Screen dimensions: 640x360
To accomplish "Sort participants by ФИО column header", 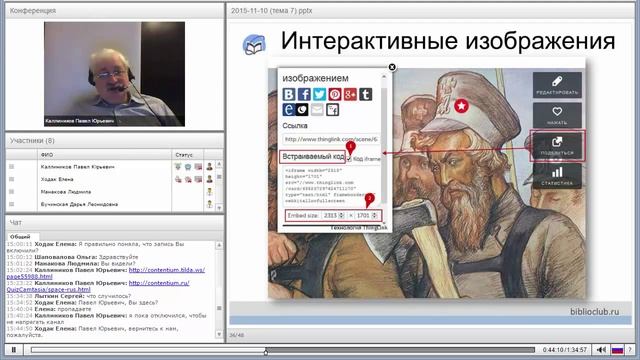I will (104, 155).
